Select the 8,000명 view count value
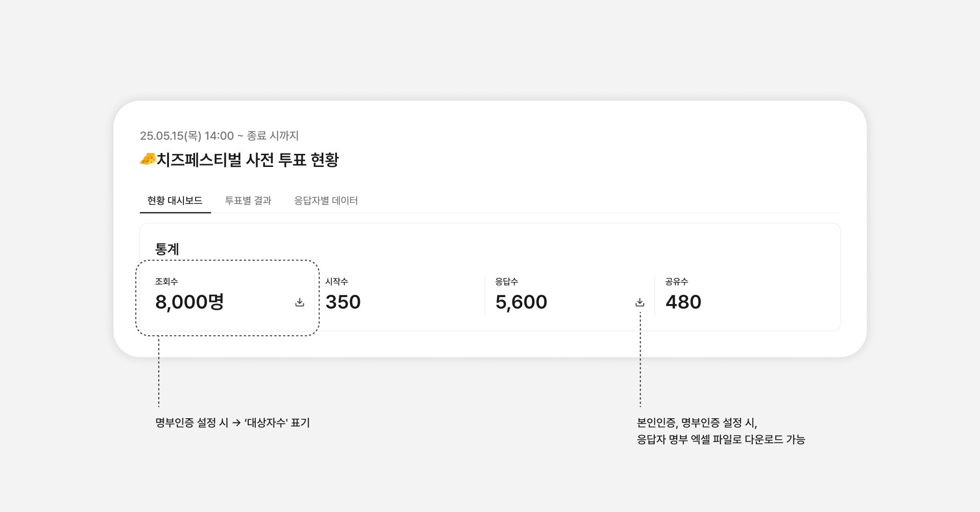Screen dimensions: 980x512 (189, 302)
